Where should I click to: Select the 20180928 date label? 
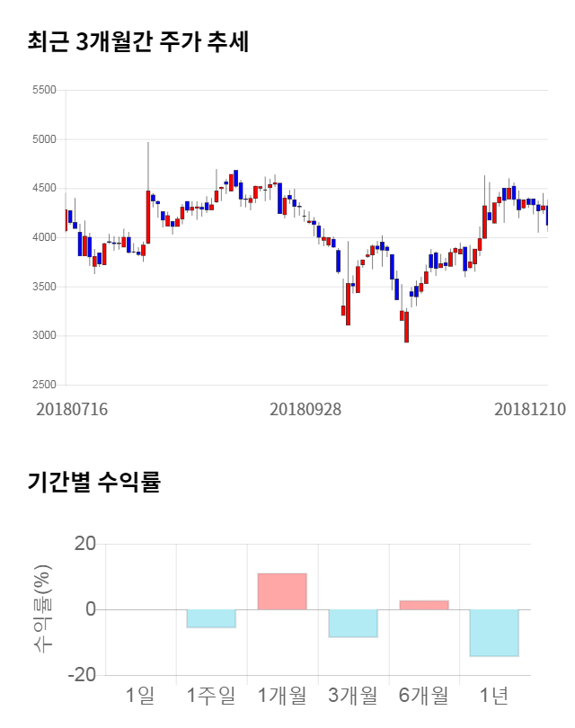point(305,409)
